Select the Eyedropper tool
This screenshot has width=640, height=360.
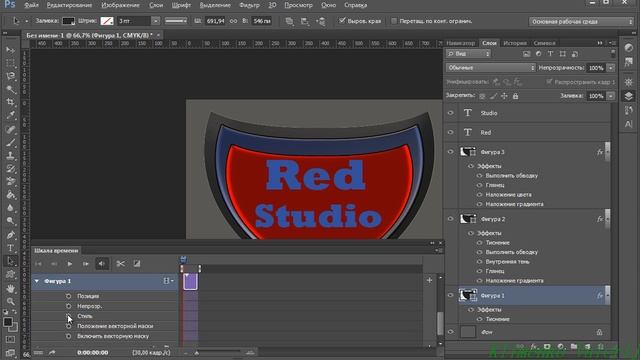pos(10,116)
